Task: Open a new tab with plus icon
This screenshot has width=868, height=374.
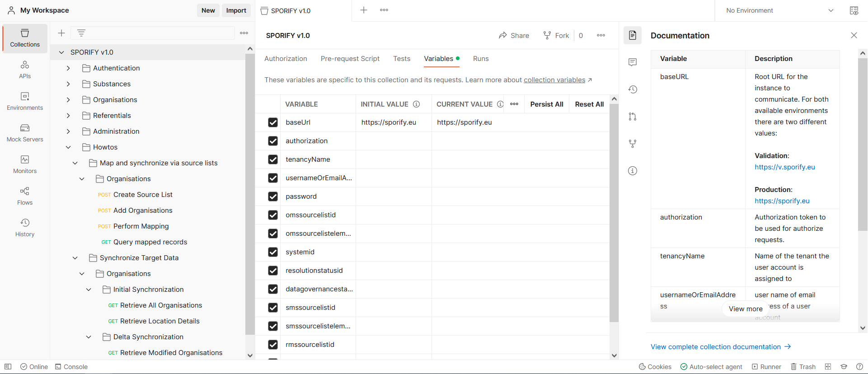Action: click(x=364, y=10)
